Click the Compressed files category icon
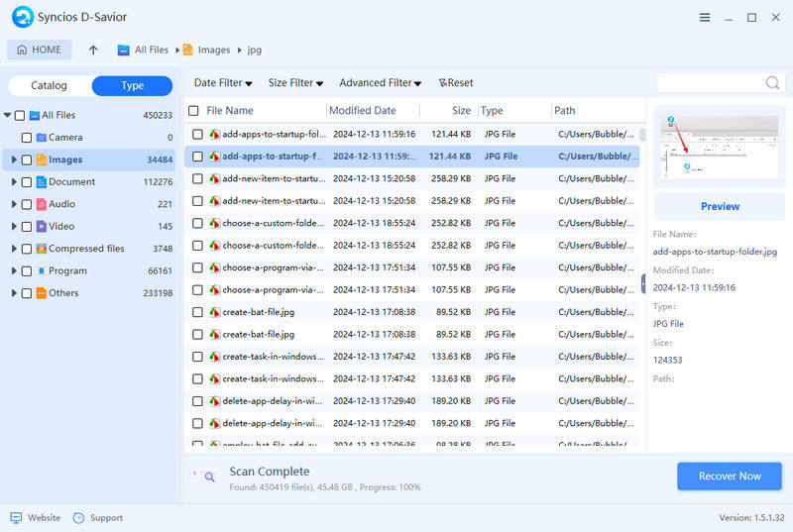793x532 pixels. [42, 249]
